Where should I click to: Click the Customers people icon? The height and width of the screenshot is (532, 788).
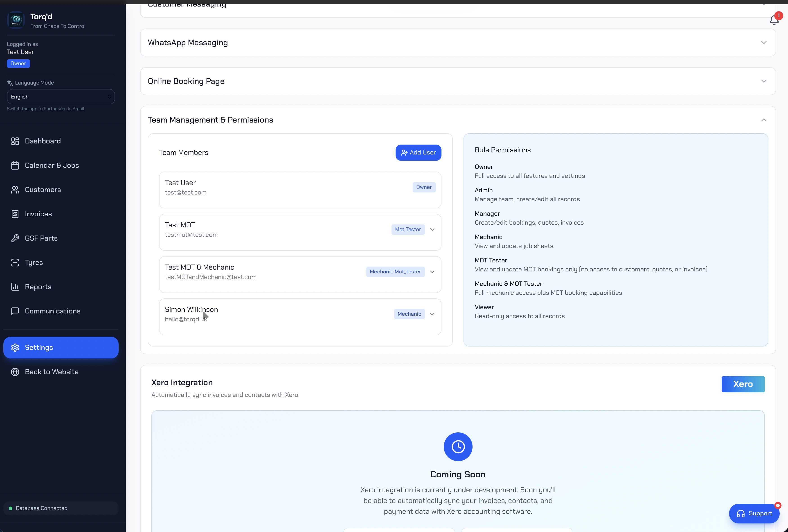[x=15, y=190]
